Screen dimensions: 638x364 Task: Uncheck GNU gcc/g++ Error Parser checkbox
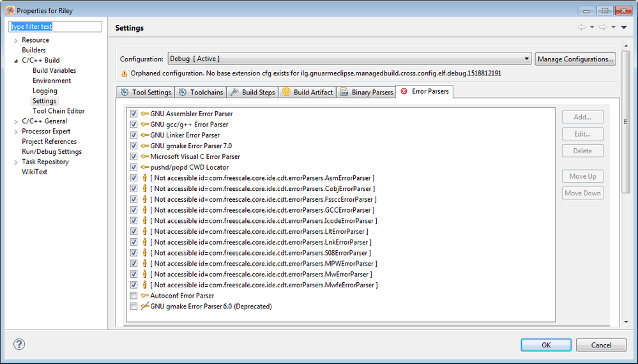pyautogui.click(x=133, y=125)
